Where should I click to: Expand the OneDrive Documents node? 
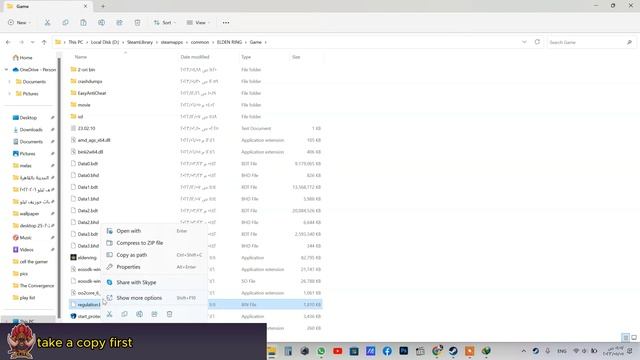click(x=9, y=82)
